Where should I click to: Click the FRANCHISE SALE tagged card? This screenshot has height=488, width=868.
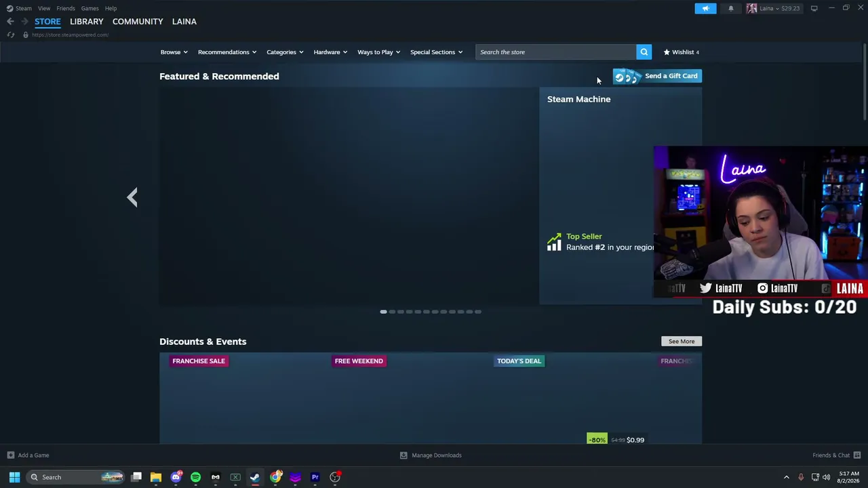[x=199, y=361]
